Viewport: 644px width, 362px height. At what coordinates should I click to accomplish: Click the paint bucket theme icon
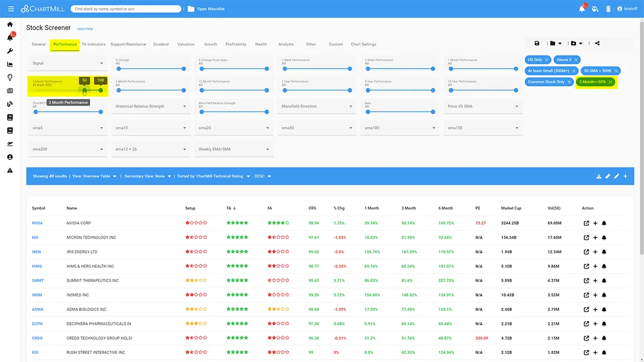[x=595, y=9]
